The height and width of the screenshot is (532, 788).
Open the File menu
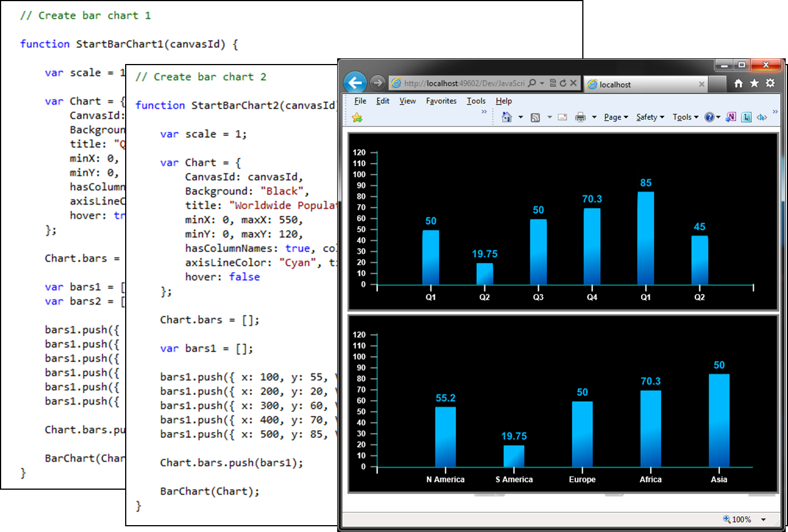pos(361,101)
